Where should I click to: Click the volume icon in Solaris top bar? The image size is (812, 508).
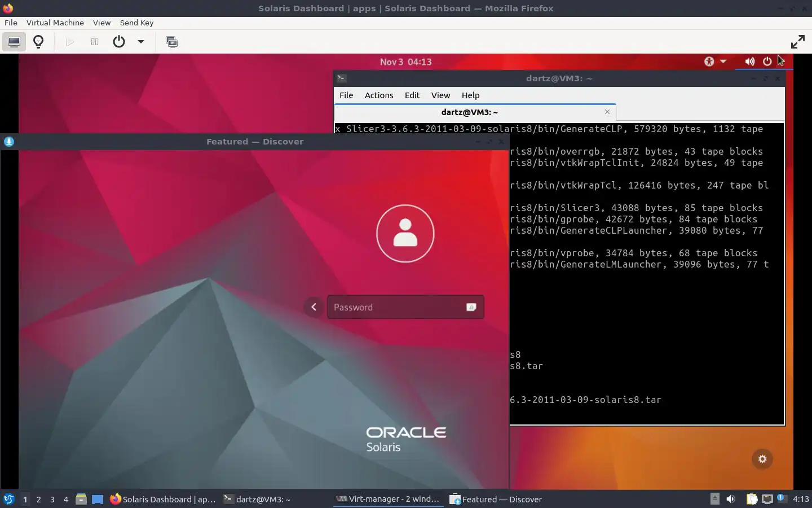(x=749, y=62)
